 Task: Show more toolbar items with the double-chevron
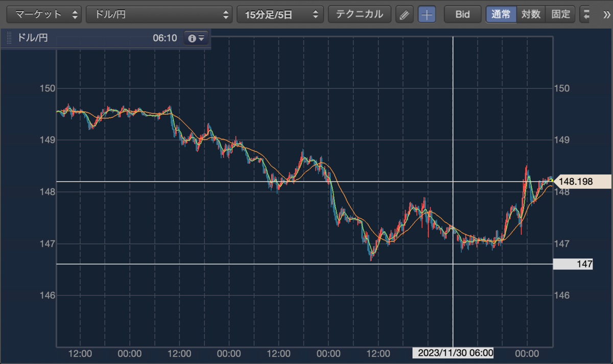pyautogui.click(x=606, y=14)
